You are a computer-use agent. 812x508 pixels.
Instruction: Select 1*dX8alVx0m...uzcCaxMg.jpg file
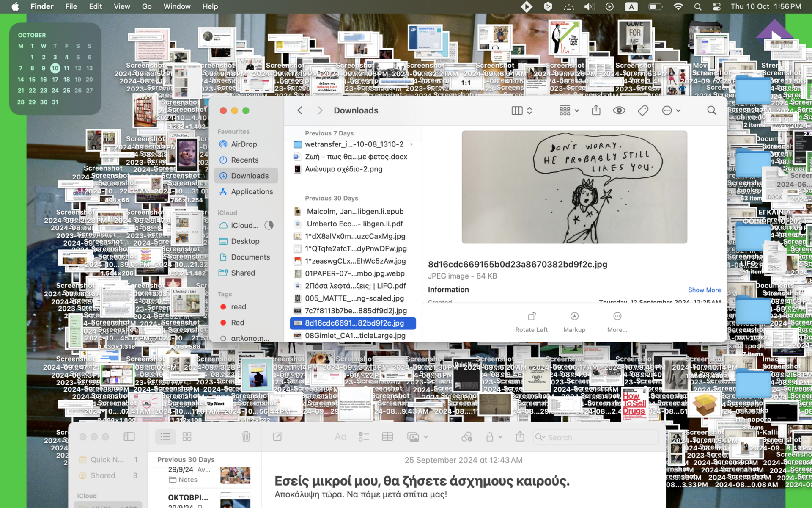click(353, 236)
